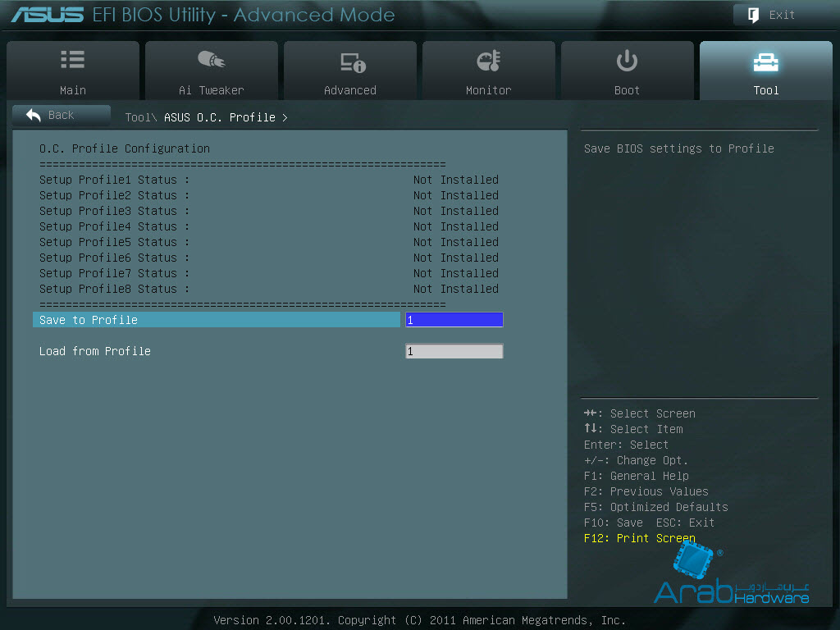
Task: Click the F12: Print Screen hint
Action: [x=640, y=538]
